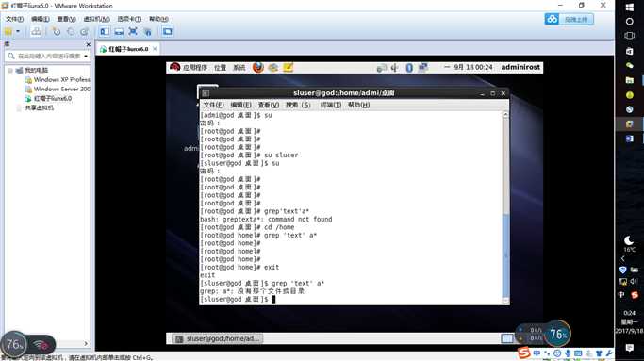Screen dimensions: 644x361
Task: Take a snapshot of this virtual machine
Action: coord(57,32)
